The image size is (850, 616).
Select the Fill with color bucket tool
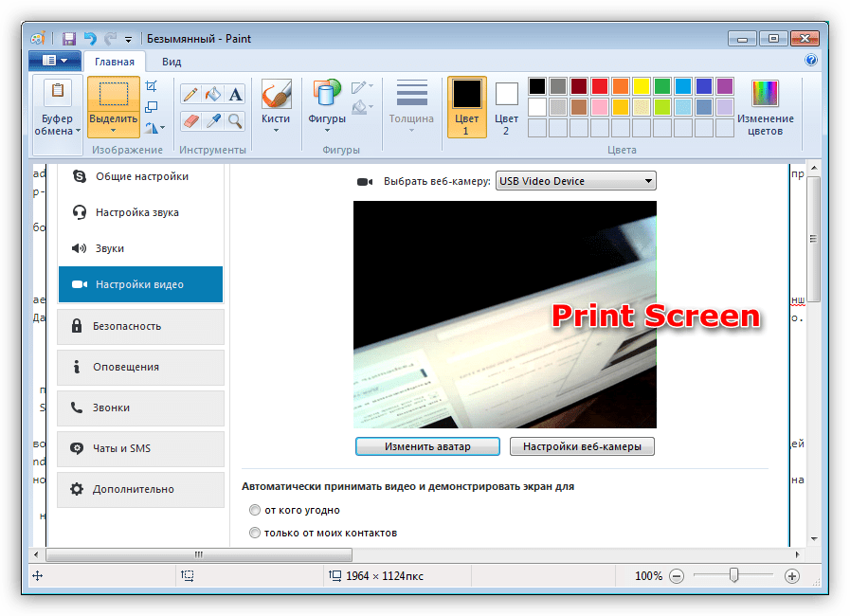click(213, 94)
